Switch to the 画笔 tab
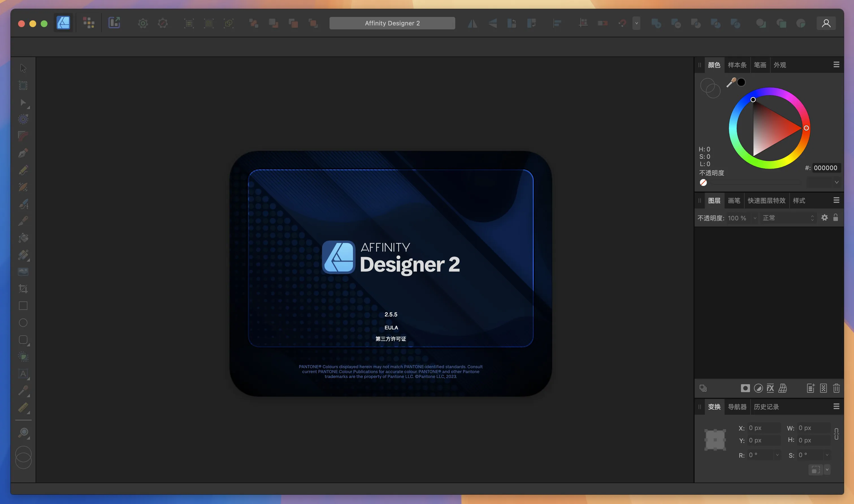The width and height of the screenshot is (854, 504). (734, 200)
